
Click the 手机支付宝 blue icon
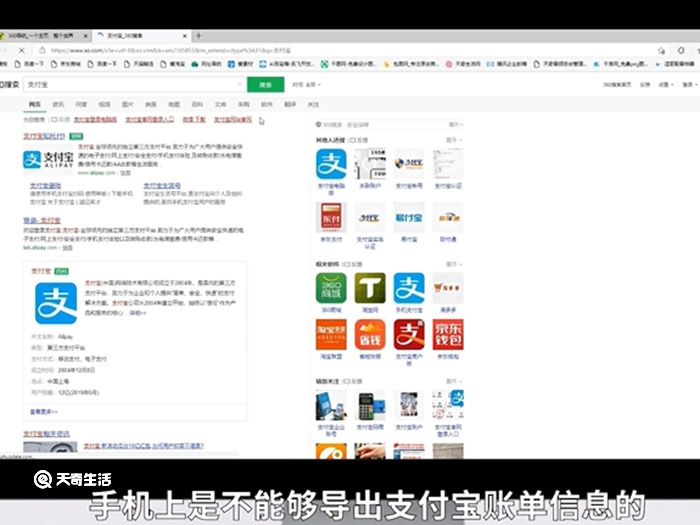click(409, 288)
